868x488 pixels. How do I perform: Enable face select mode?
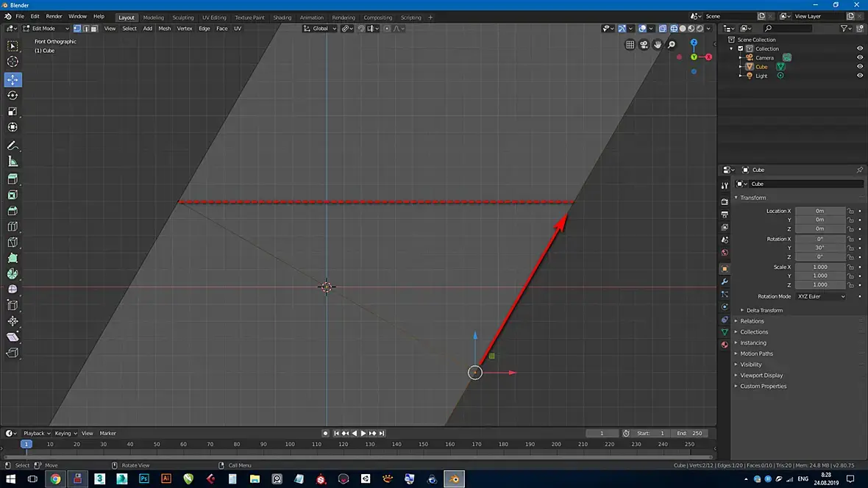94,28
